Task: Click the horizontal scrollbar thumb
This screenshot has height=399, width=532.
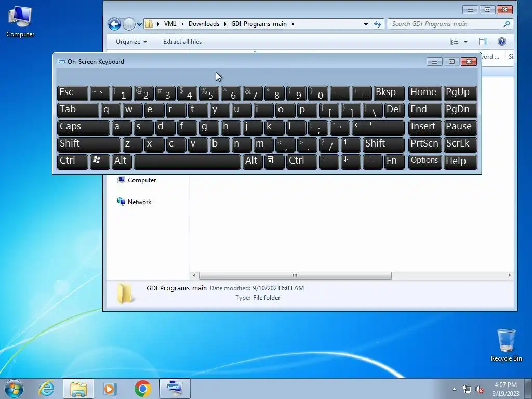Action: tap(295, 275)
